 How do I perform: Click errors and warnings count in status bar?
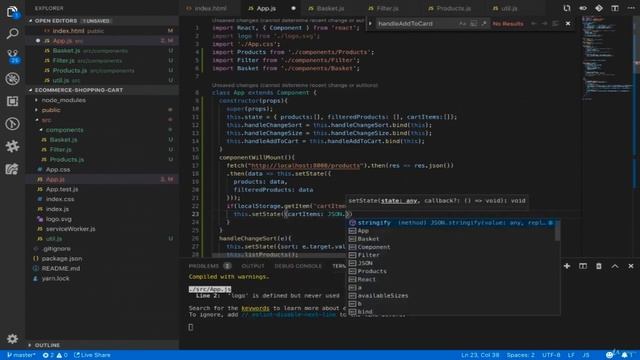tap(55, 355)
